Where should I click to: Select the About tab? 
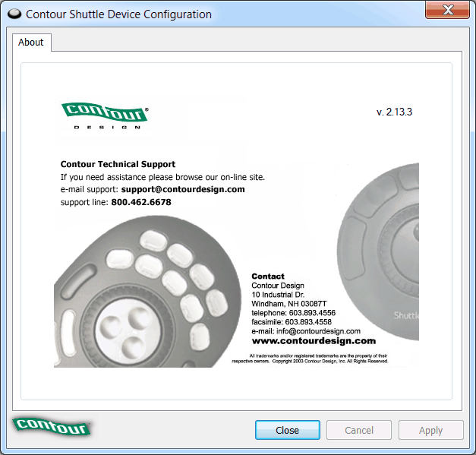(x=32, y=43)
